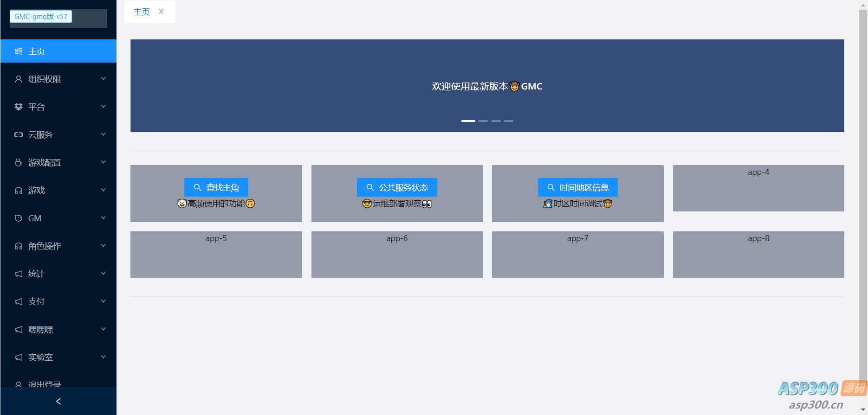Screen dimensions: 868x415
Task: Expand the 角色操作 menu chevron
Action: (104, 246)
